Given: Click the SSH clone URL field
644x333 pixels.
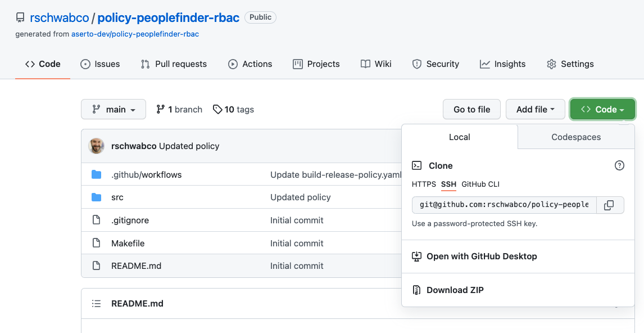Looking at the screenshot, I should pyautogui.click(x=504, y=205).
